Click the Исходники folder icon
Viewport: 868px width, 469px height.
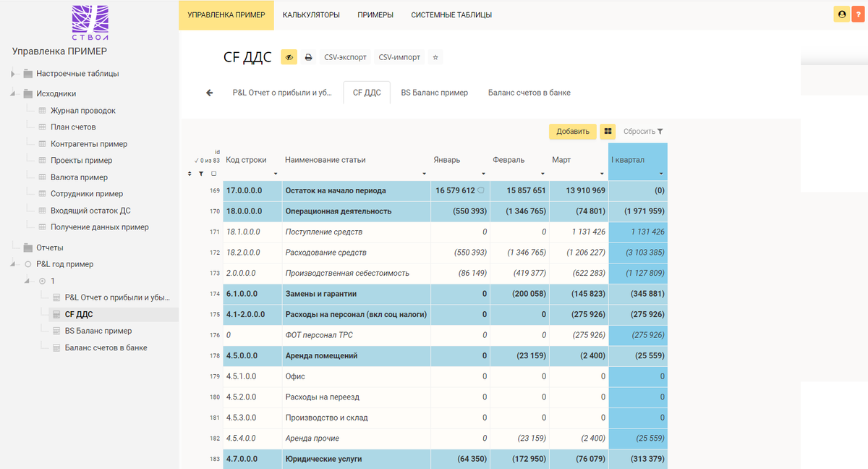[x=28, y=93]
